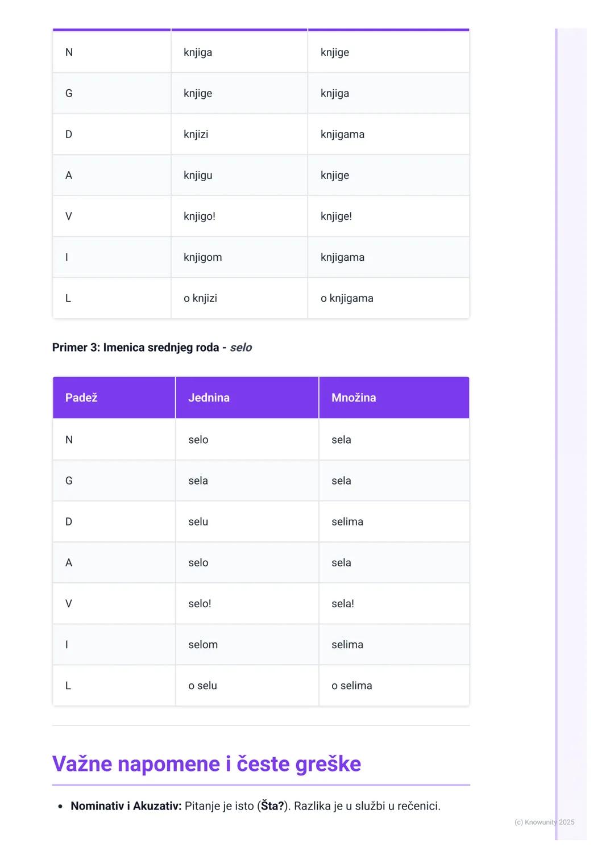Click the "knjigu" accusative cell
The height and width of the screenshot is (868, 614).
pyautogui.click(x=198, y=176)
